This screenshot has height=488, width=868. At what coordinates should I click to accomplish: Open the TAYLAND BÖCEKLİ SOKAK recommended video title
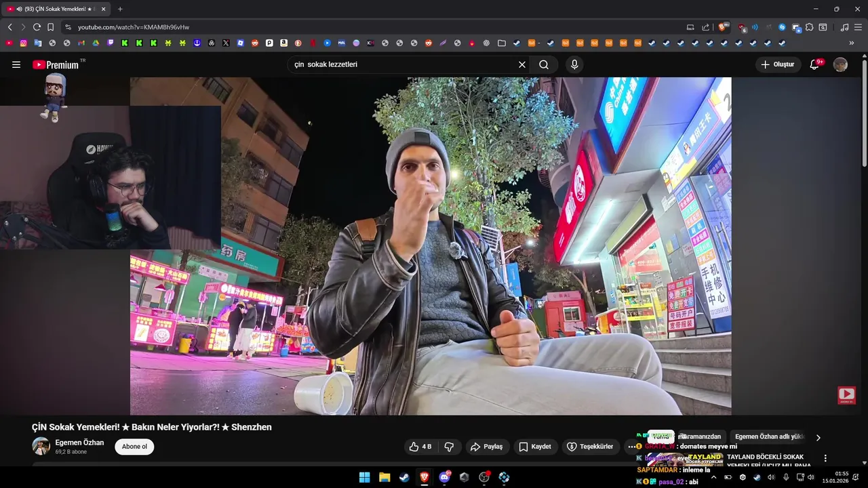pyautogui.click(x=769, y=461)
